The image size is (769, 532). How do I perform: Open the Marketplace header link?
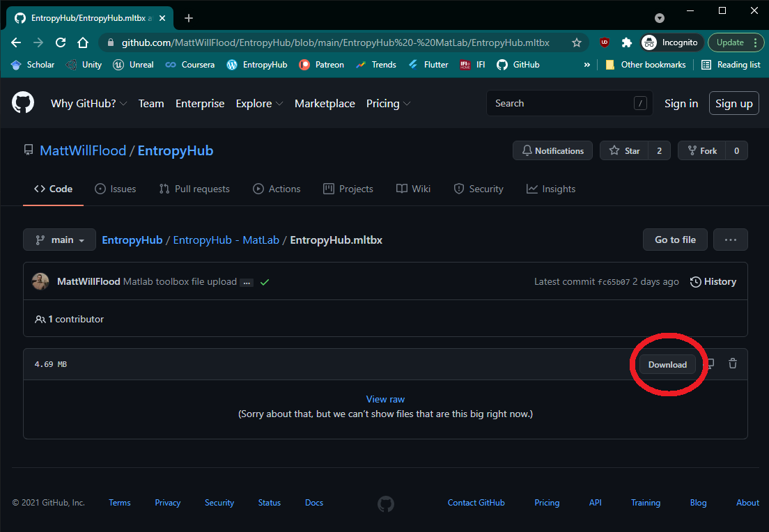325,104
